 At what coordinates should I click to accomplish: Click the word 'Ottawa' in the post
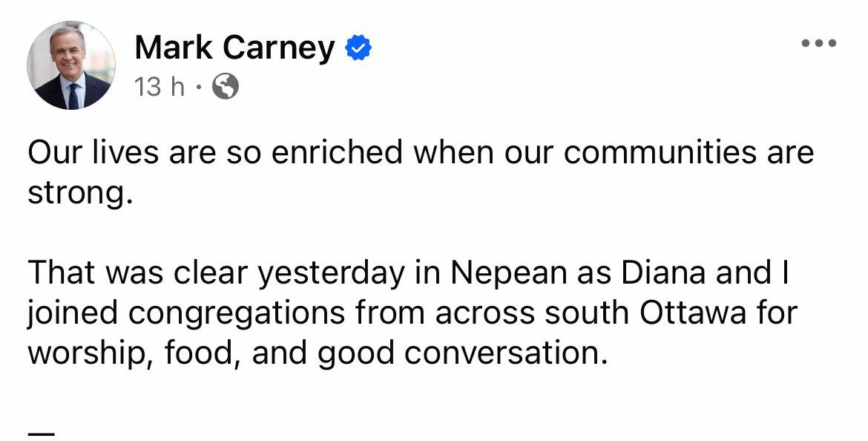click(x=693, y=313)
